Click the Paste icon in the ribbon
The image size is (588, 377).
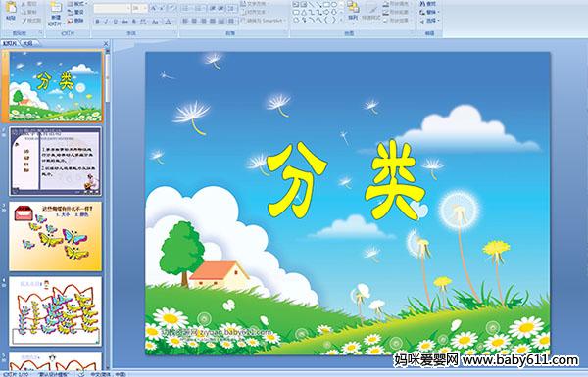[x=11, y=11]
